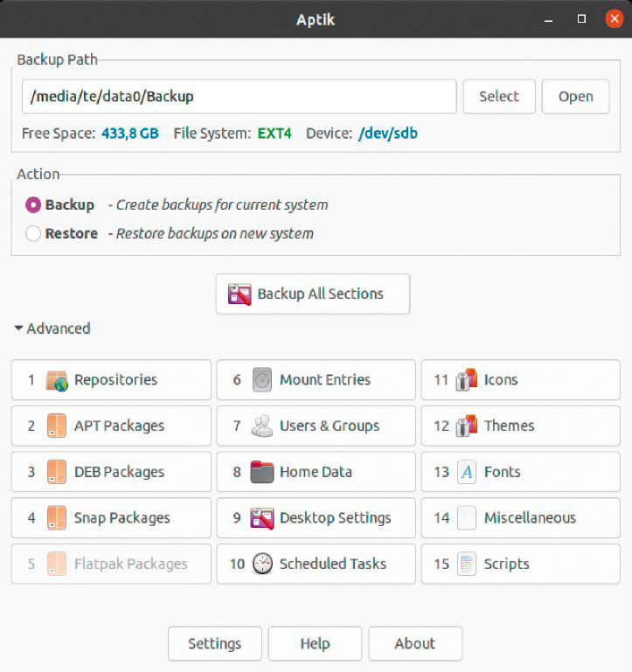Image resolution: width=632 pixels, height=672 pixels.
Task: Click the Repositories globe package icon
Action: click(x=57, y=381)
